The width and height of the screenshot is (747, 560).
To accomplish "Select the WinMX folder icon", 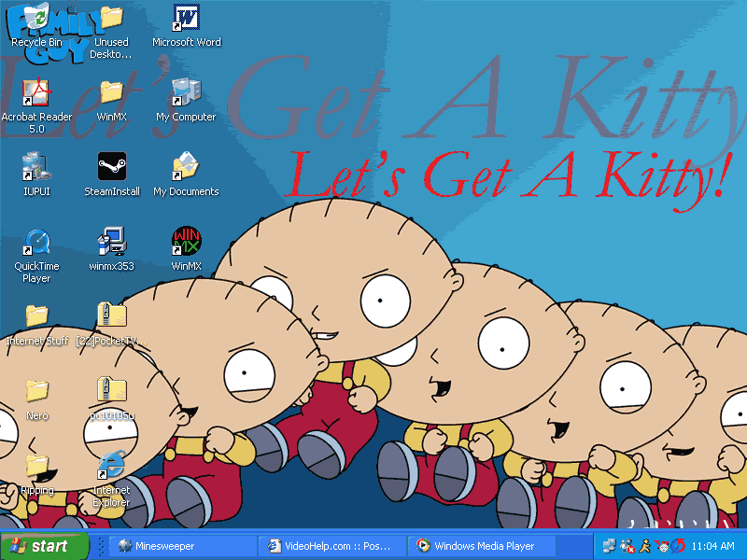I will [x=111, y=101].
